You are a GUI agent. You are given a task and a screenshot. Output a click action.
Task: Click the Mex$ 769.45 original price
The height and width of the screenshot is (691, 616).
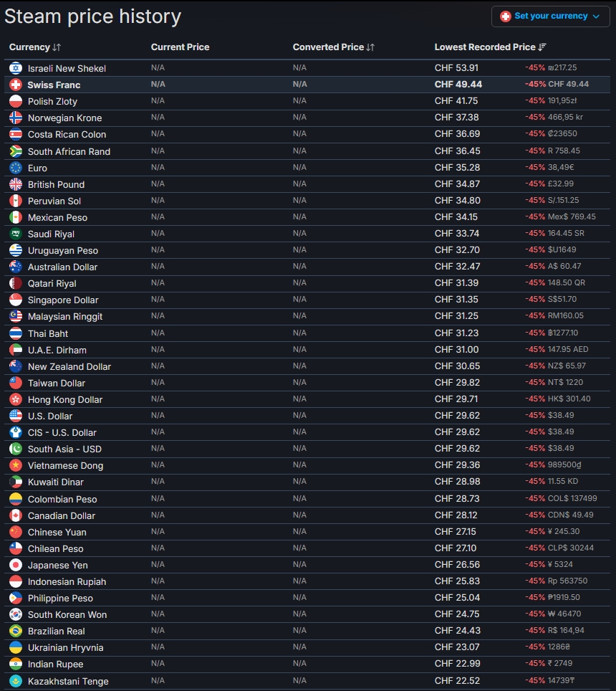point(572,217)
